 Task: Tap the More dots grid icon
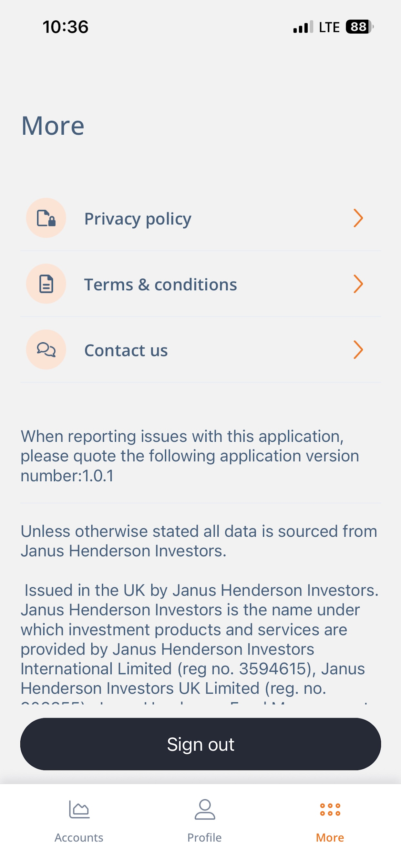pos(330,809)
